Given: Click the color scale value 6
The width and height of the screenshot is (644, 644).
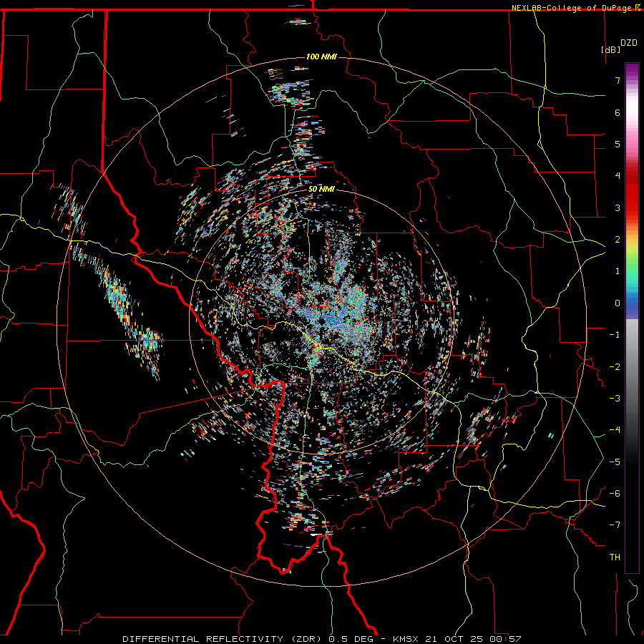Looking at the screenshot, I should pyautogui.click(x=618, y=112).
